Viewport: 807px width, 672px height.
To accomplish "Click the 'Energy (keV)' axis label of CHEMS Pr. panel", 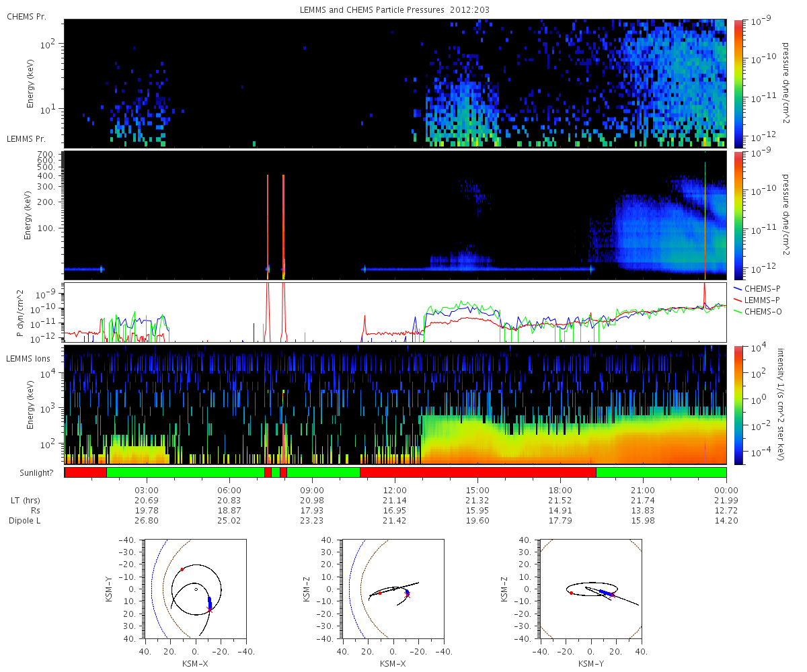I will click(30, 84).
